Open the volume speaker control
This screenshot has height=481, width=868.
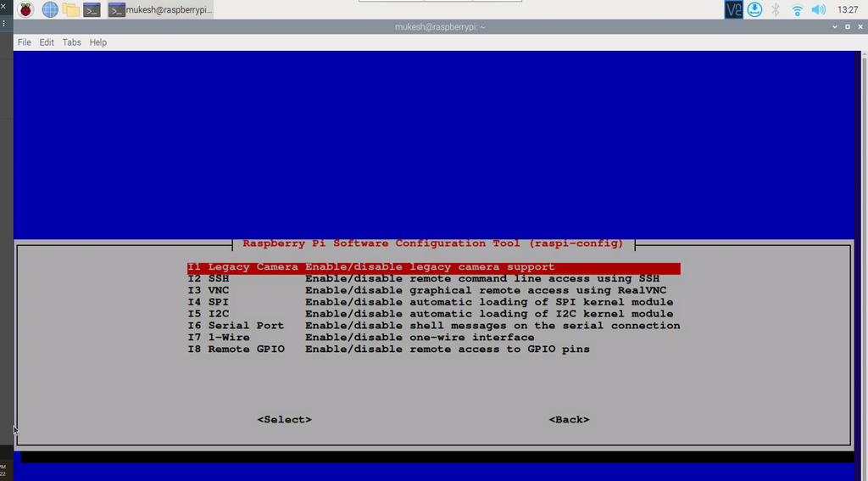(x=818, y=9)
